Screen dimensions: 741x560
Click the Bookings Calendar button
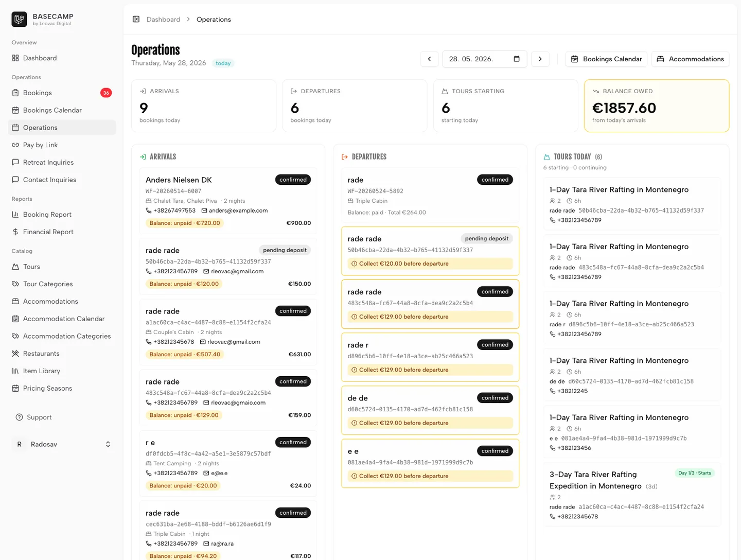(x=607, y=59)
